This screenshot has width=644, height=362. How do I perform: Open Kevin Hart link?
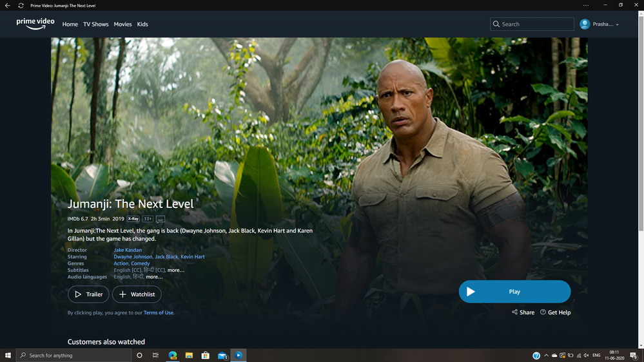click(193, 256)
